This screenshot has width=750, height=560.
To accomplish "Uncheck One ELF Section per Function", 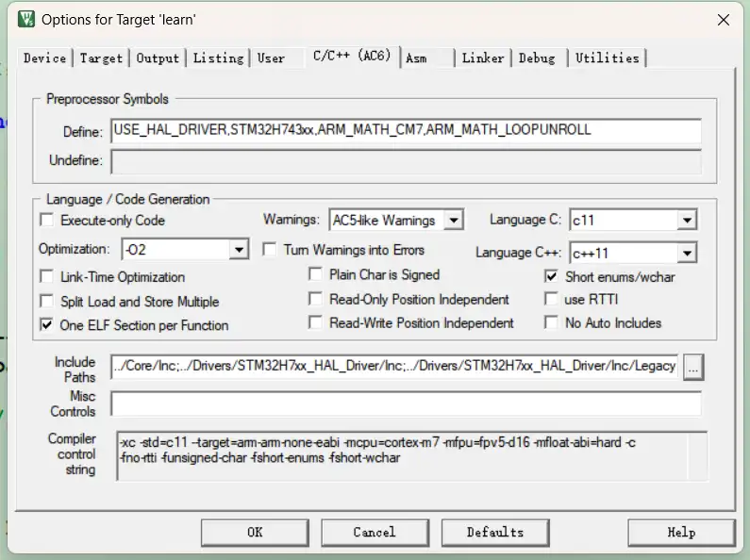I will tap(46, 325).
